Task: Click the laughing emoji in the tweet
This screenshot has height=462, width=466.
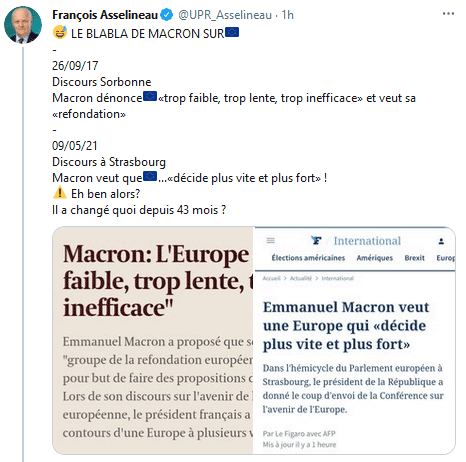Action: coord(60,32)
